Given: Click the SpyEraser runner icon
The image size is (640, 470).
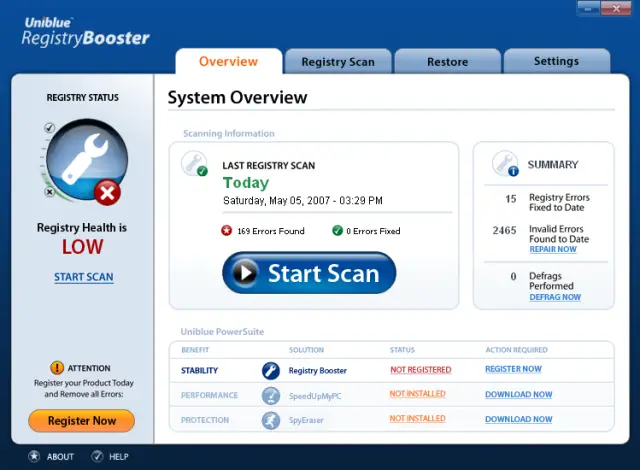Looking at the screenshot, I should tap(271, 420).
